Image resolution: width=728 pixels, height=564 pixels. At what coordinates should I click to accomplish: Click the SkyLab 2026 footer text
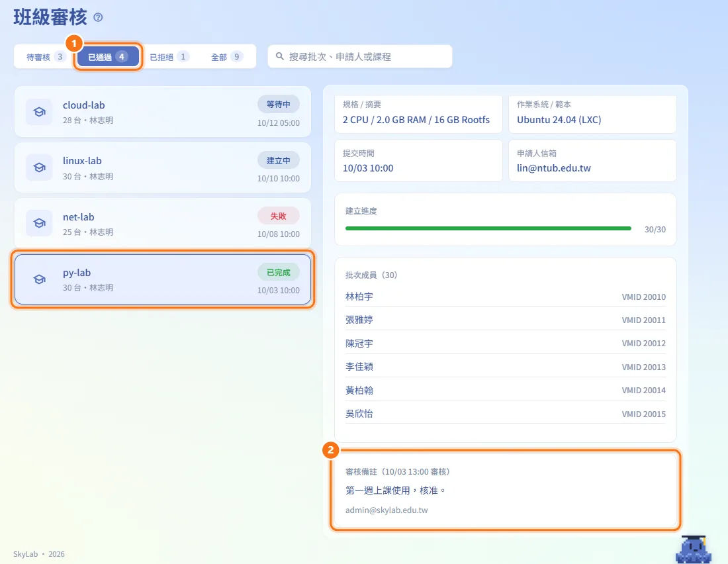[x=39, y=554]
